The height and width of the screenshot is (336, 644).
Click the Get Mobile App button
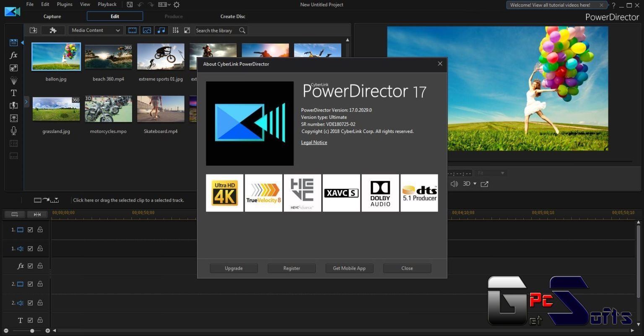click(349, 268)
